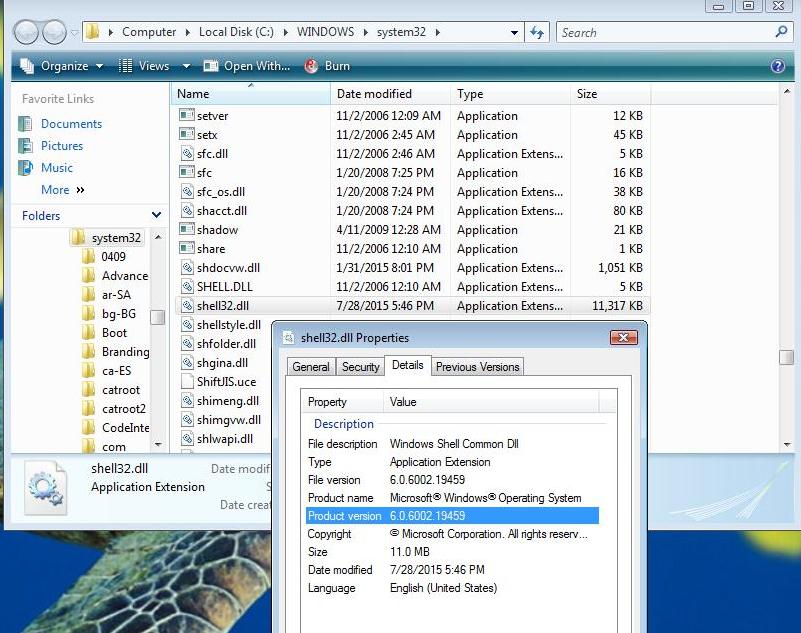
Task: Click the blue Help question mark icon
Action: click(778, 66)
